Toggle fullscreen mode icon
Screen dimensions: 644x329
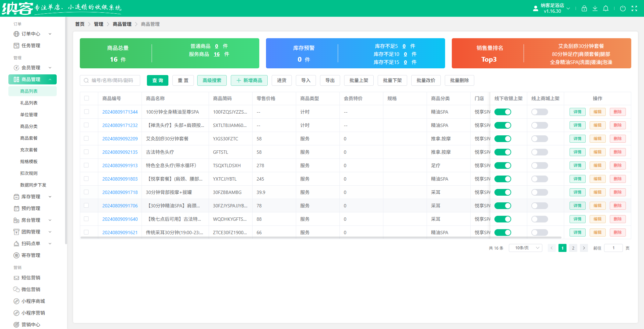tap(634, 9)
